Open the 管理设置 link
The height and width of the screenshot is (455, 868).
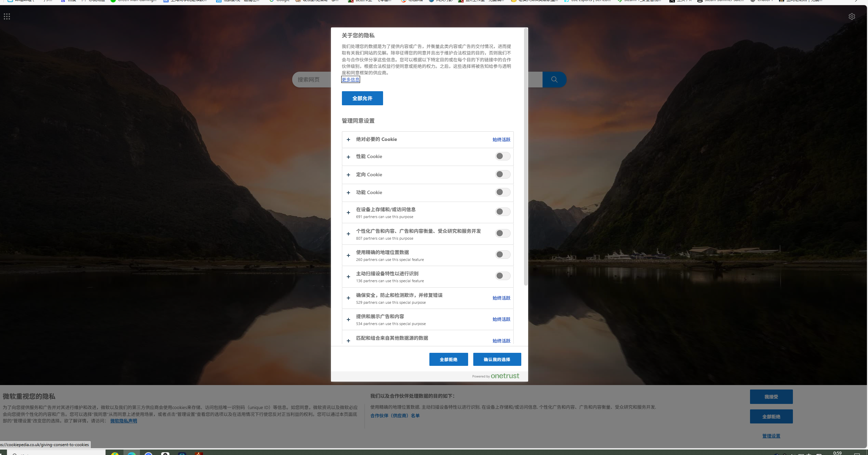pos(771,436)
